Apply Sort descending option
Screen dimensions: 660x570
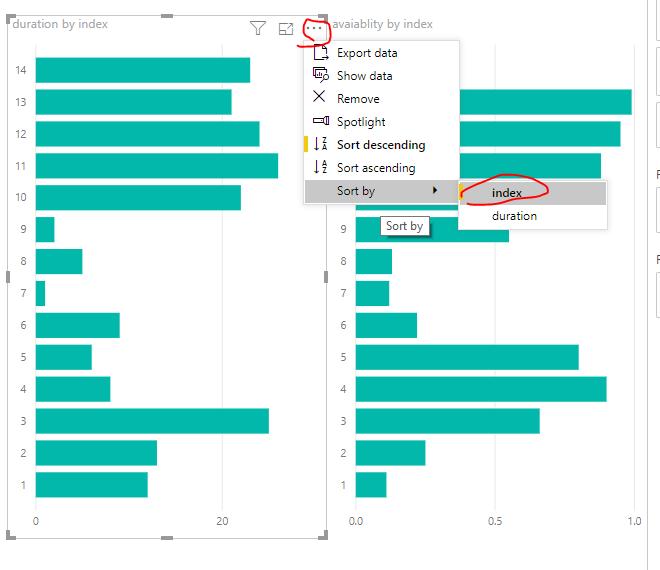[x=381, y=145]
